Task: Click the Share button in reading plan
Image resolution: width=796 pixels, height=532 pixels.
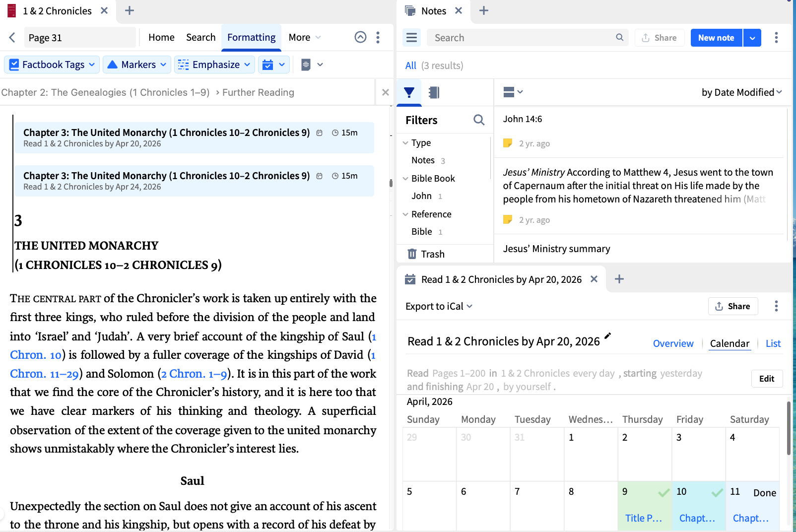Action: click(733, 306)
